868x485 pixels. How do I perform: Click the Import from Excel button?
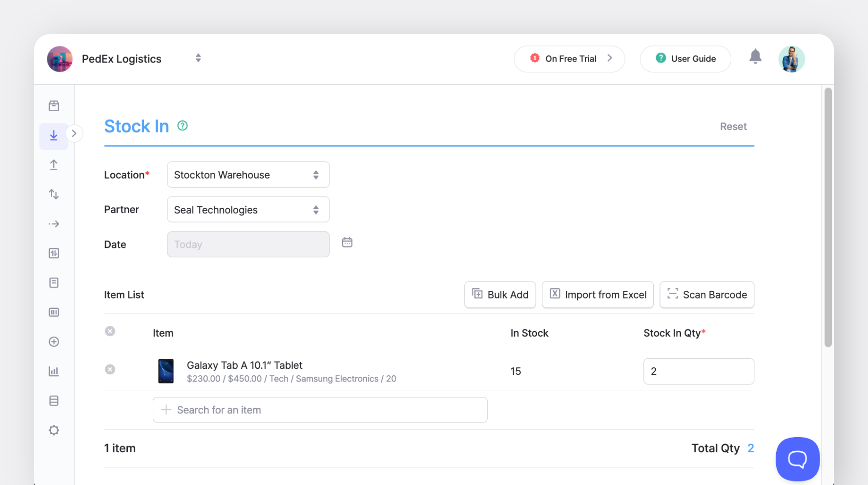tap(598, 295)
